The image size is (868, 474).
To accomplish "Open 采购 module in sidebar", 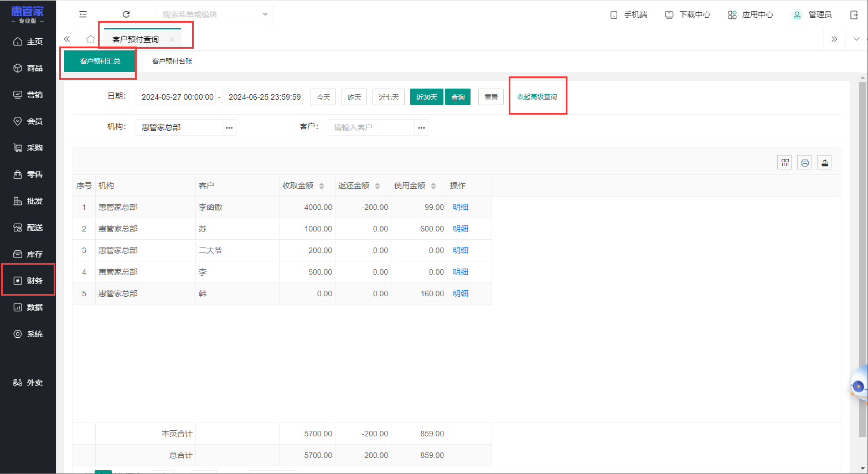I will (x=28, y=148).
